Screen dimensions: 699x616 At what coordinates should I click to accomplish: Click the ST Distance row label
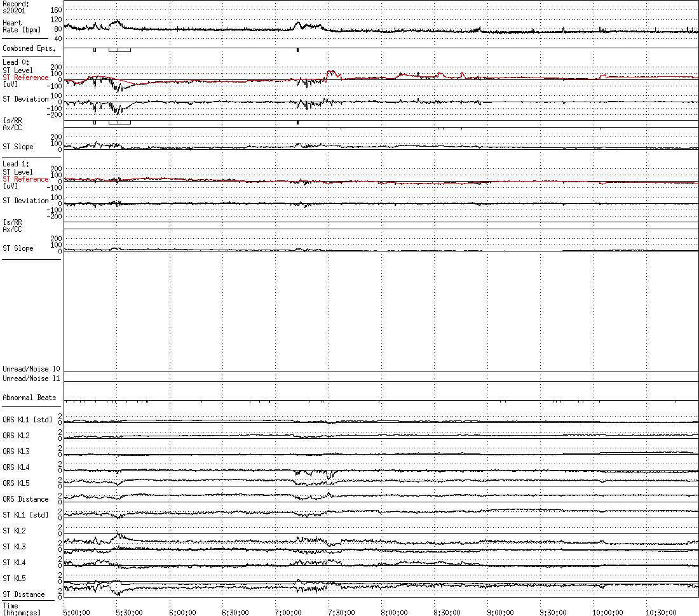(x=24, y=594)
